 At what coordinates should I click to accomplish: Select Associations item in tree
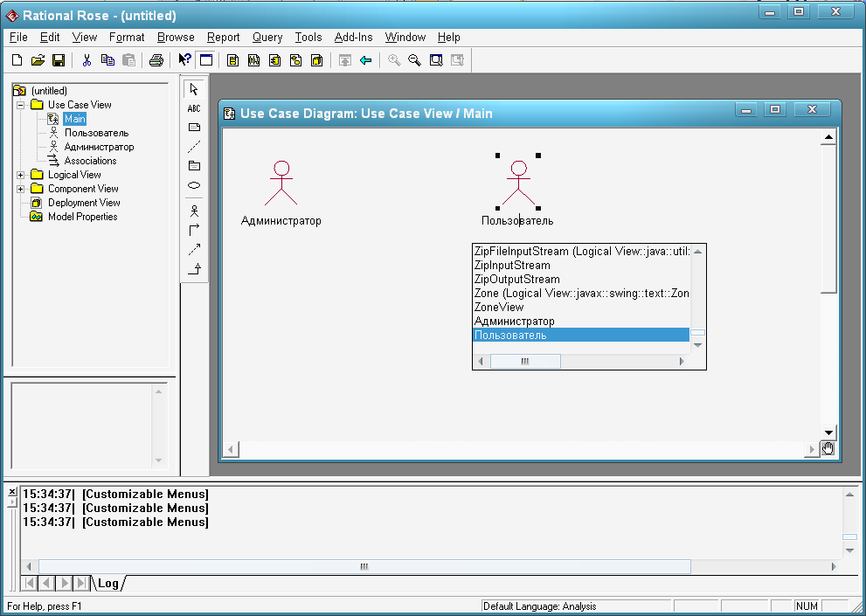(90, 161)
